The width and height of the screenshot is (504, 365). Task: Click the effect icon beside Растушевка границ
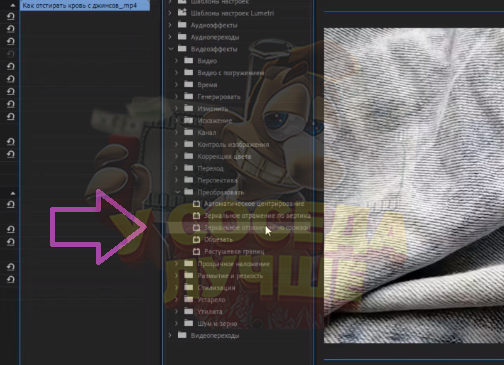click(196, 251)
